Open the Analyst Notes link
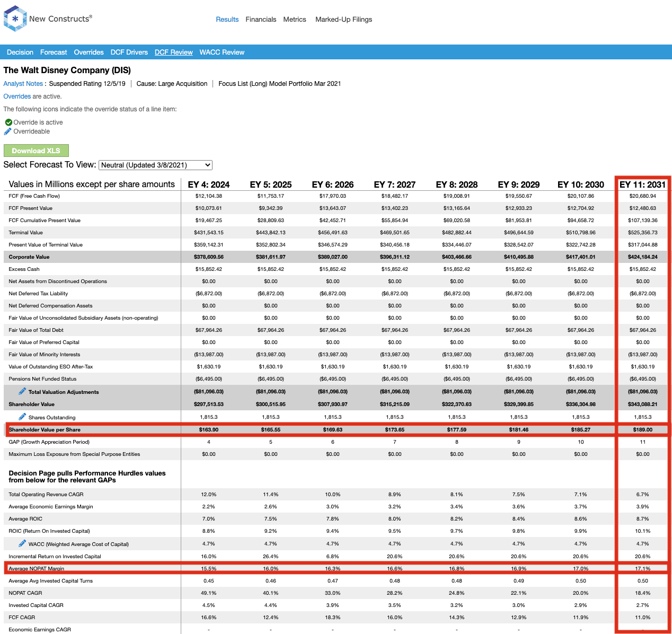672x634 pixels. click(x=23, y=84)
